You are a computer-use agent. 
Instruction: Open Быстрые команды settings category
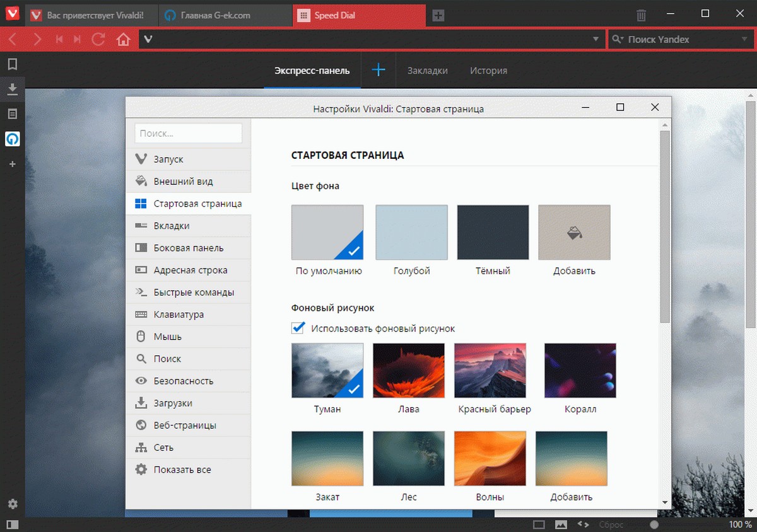click(x=189, y=292)
